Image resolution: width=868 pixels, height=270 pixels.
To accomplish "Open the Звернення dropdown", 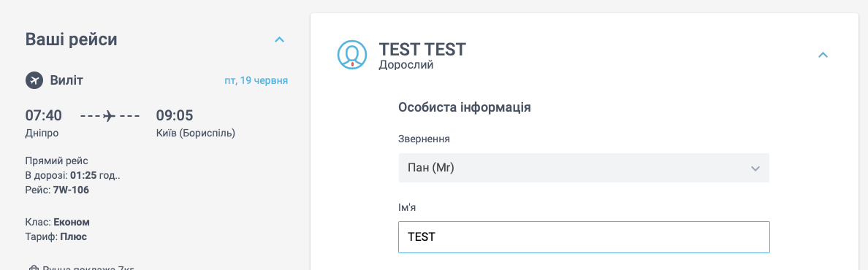I will click(584, 168).
